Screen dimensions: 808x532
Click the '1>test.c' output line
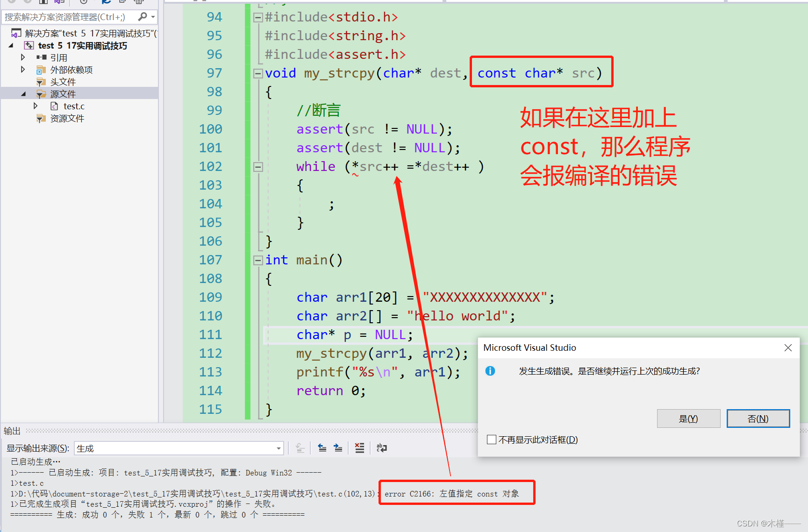(27, 483)
